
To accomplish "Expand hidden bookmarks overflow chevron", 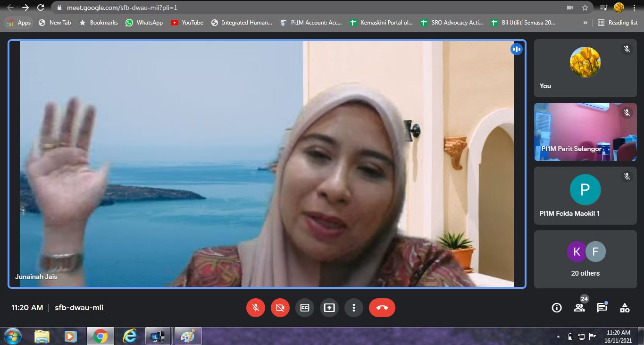I will 585,22.
